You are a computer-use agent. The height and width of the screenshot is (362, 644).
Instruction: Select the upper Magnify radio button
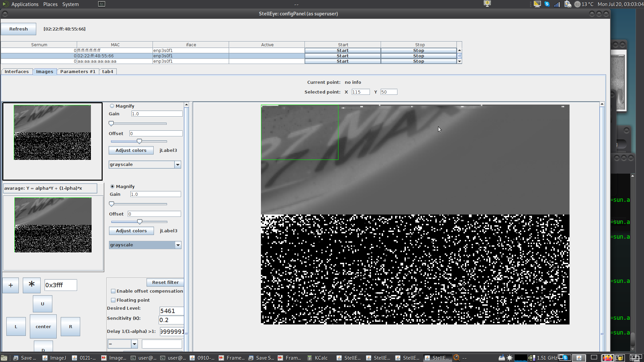tap(112, 106)
